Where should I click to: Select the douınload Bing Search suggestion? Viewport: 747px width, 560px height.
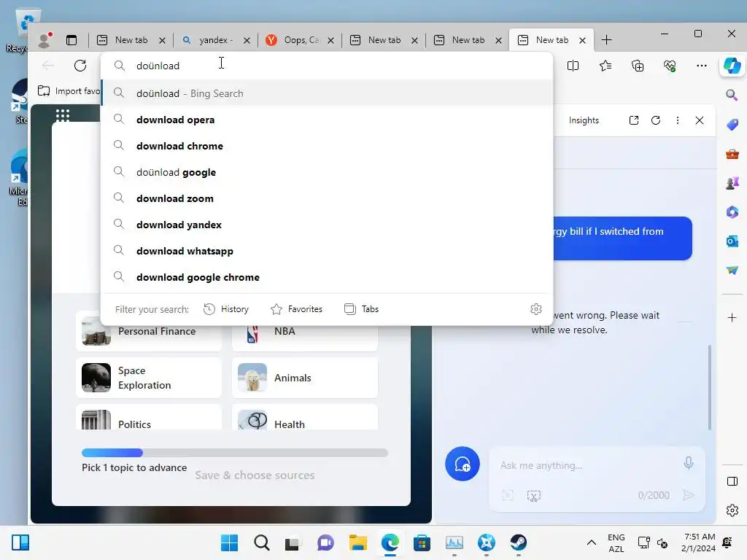[x=328, y=93]
